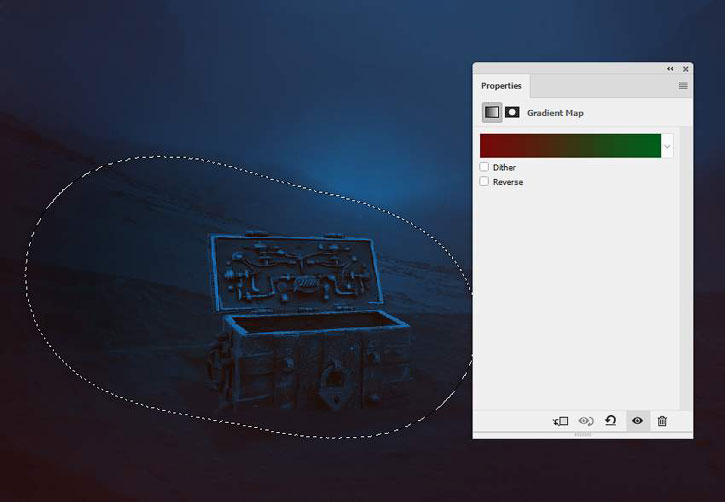This screenshot has width=725, height=502.
Task: Select the Gradient Map adjustment icon
Action: click(x=492, y=112)
